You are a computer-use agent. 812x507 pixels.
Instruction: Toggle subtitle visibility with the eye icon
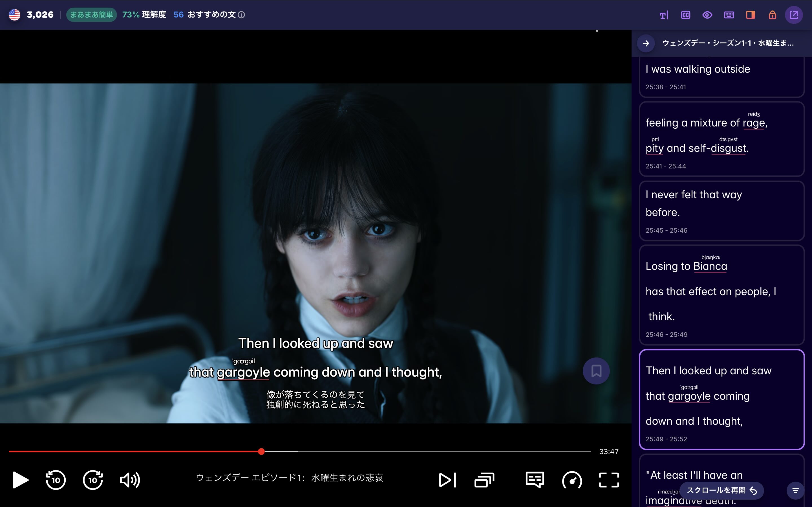(x=708, y=14)
